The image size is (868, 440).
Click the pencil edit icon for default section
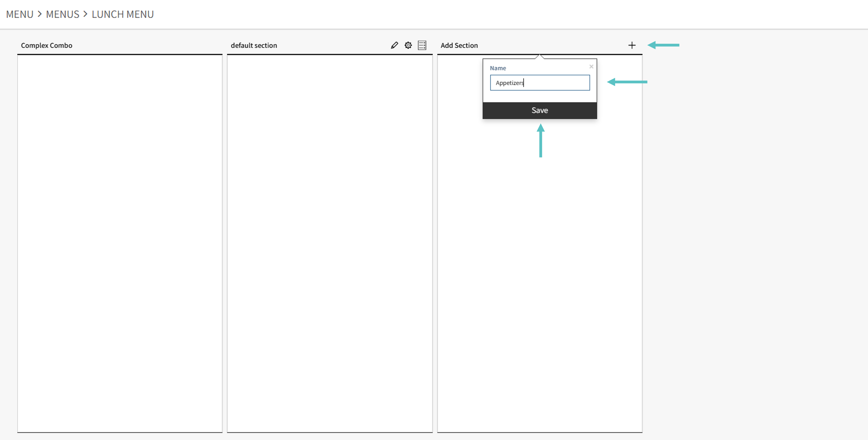(x=394, y=45)
